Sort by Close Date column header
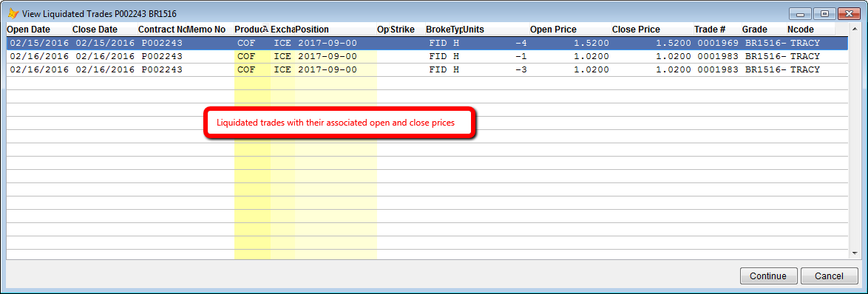Viewport: 868px width, 294px height. click(105, 30)
